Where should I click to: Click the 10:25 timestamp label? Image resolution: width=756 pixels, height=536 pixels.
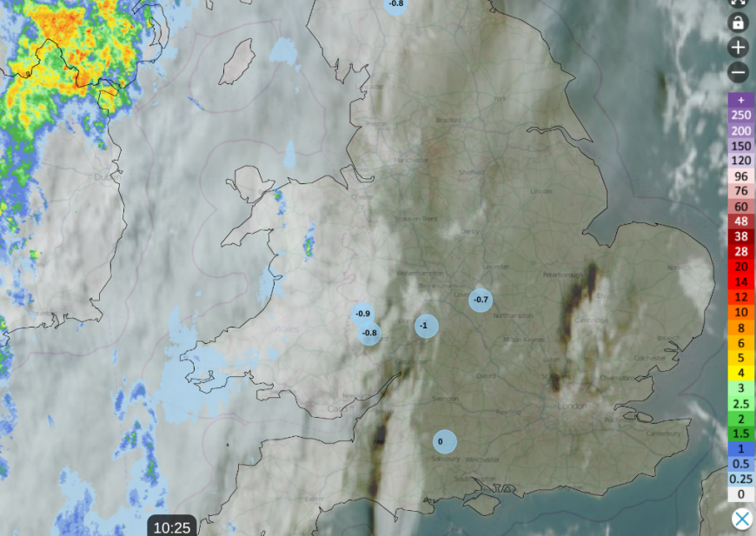tap(172, 526)
